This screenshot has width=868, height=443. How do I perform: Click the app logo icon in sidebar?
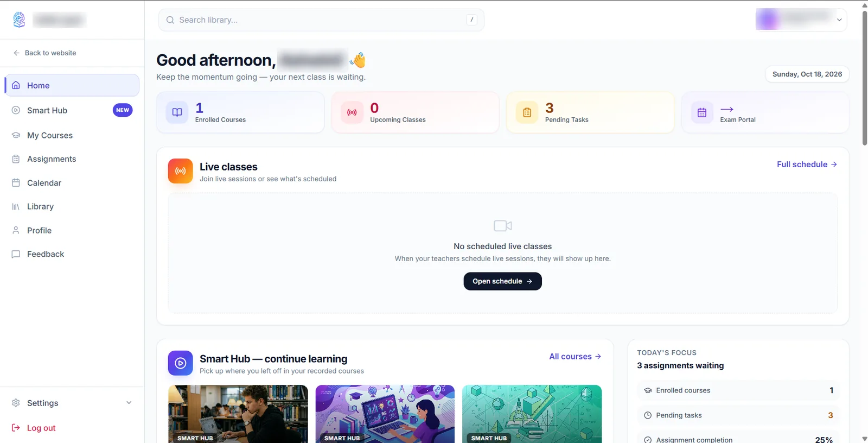pos(19,20)
